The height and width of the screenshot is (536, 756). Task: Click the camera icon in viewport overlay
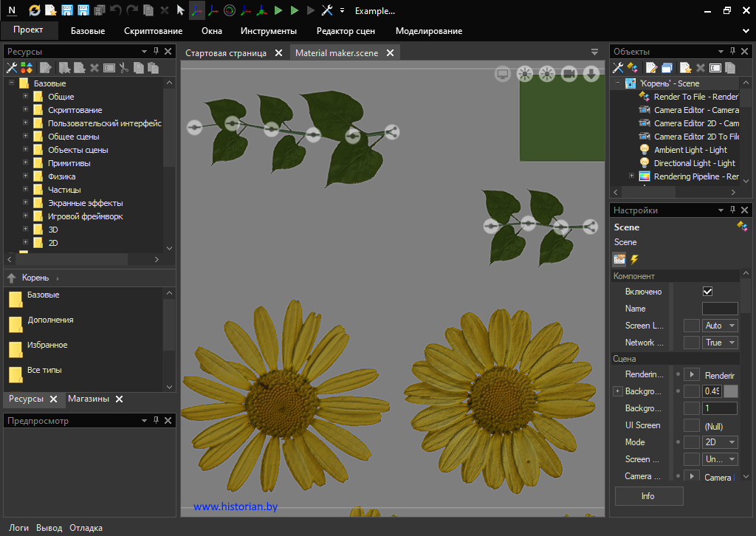click(569, 73)
